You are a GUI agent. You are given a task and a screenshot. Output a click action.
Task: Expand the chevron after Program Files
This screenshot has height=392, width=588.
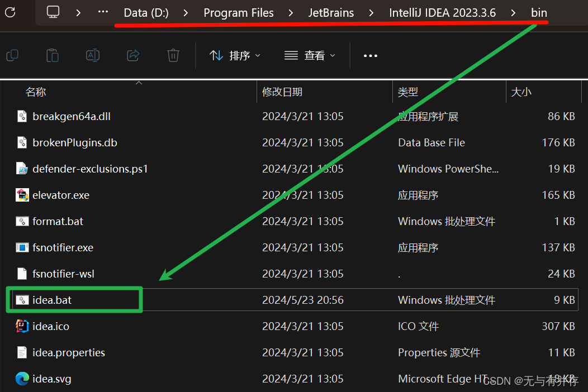click(291, 13)
